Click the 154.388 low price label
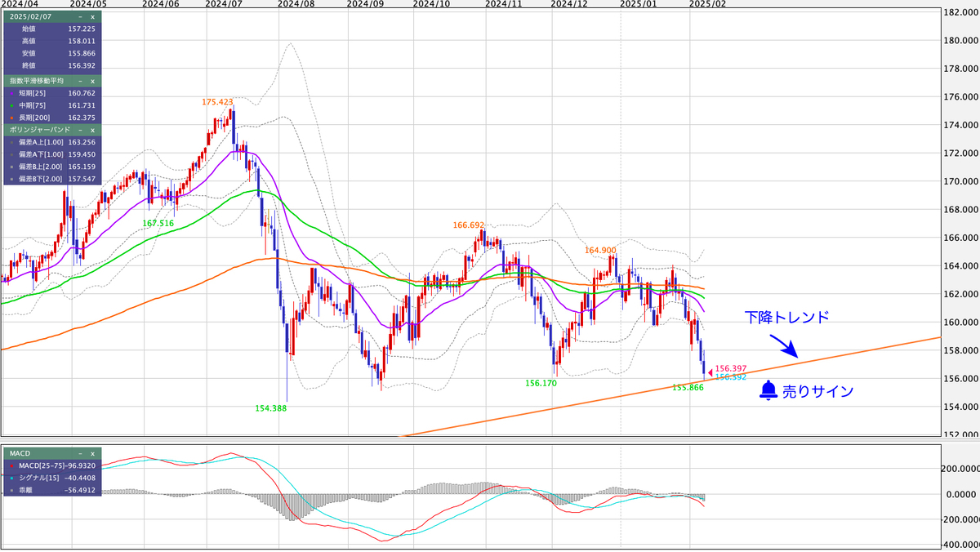This screenshot has width=980, height=552. coord(270,407)
